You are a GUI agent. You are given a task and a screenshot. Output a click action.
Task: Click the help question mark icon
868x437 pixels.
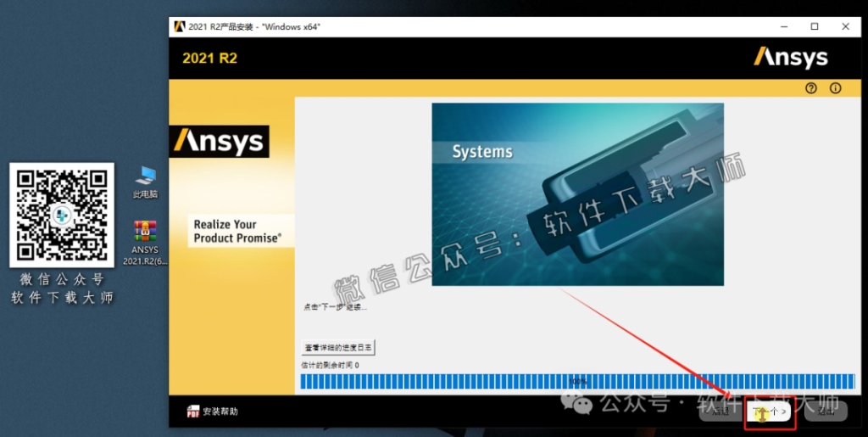click(811, 88)
